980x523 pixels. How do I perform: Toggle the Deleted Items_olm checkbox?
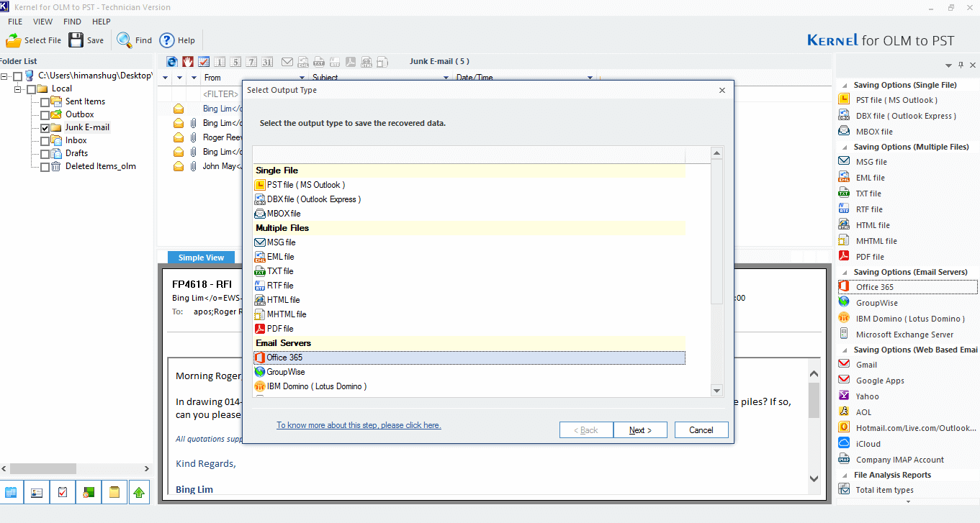45,166
